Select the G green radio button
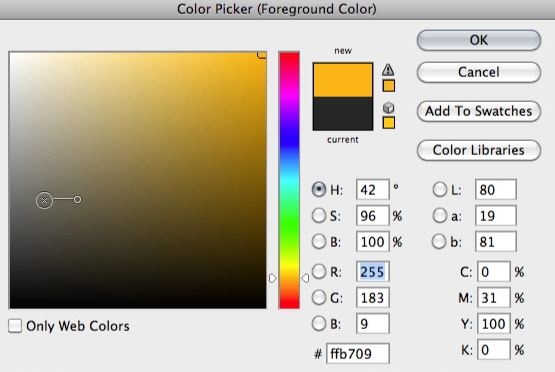 [x=319, y=297]
